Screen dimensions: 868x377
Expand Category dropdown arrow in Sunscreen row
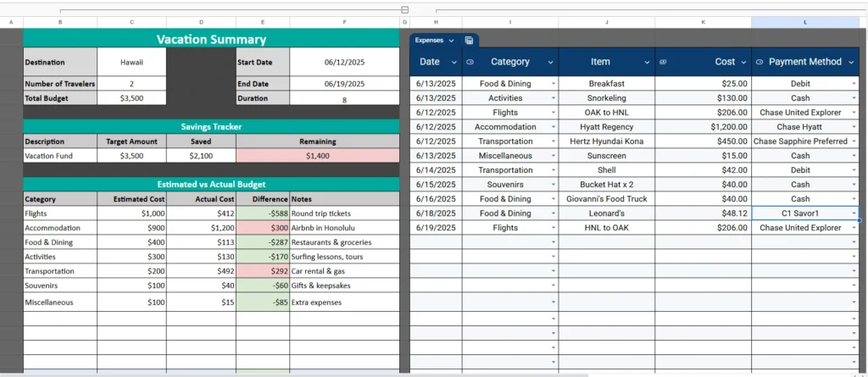553,156
